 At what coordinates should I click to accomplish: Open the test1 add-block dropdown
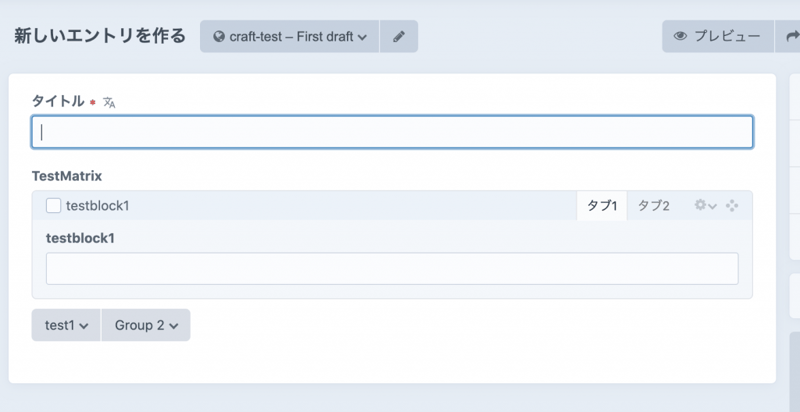[66, 325]
